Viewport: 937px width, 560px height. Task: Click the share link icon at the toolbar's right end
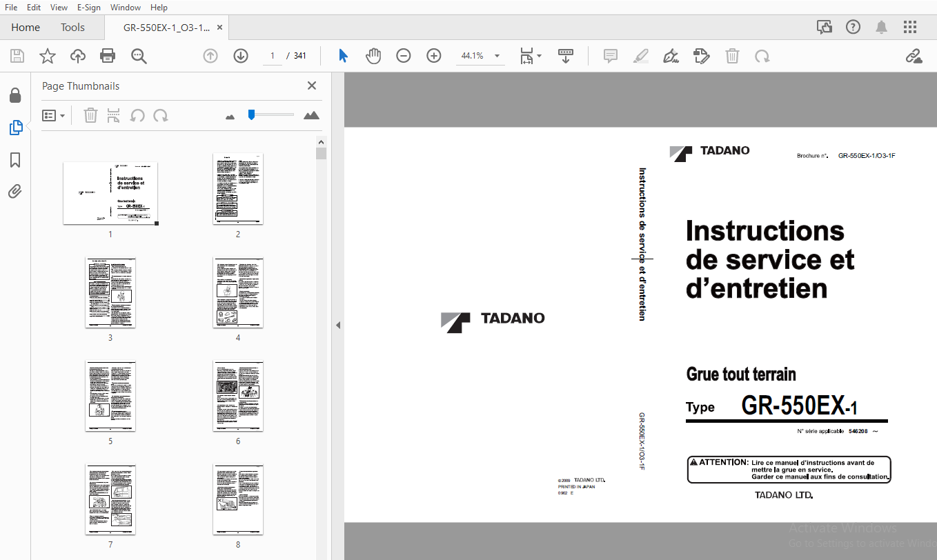pyautogui.click(x=914, y=56)
